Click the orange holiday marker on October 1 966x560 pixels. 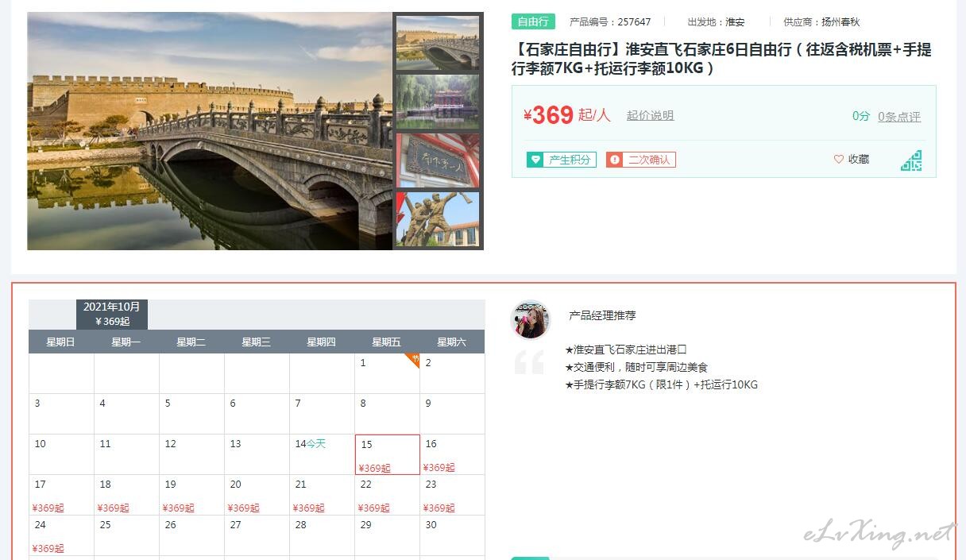tap(412, 360)
